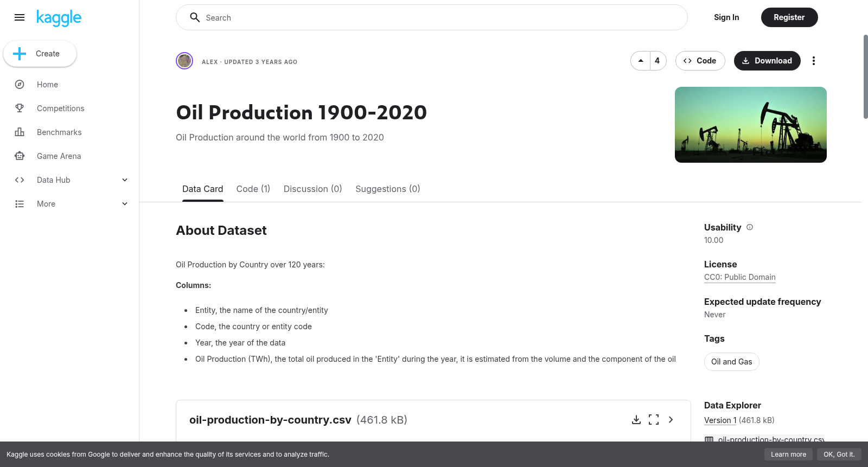
Task: Click Alex's profile avatar
Action: tap(184, 61)
